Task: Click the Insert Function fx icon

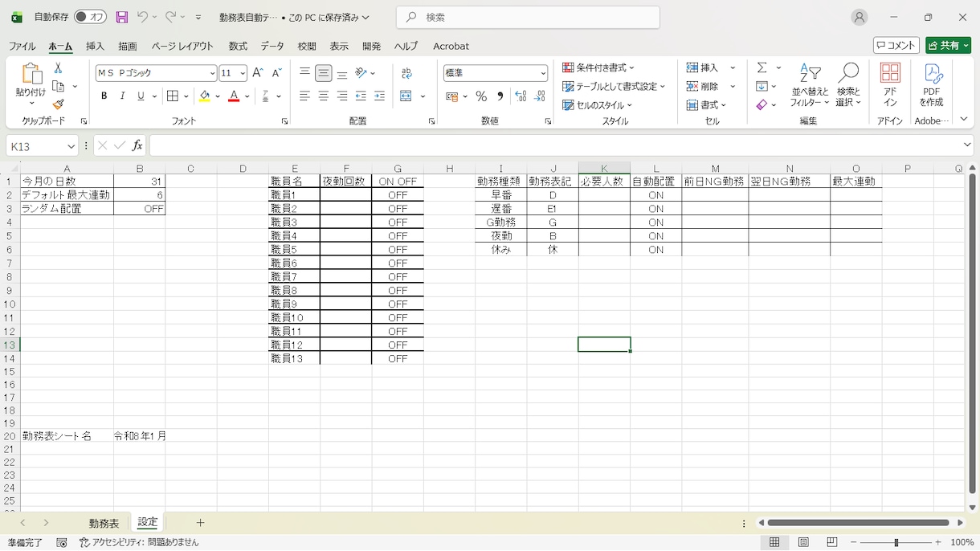Action: (x=137, y=145)
